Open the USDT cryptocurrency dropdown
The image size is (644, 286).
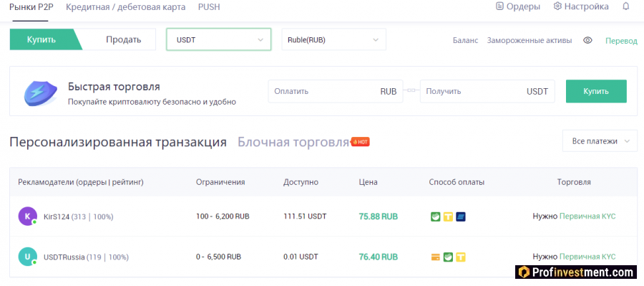click(218, 39)
